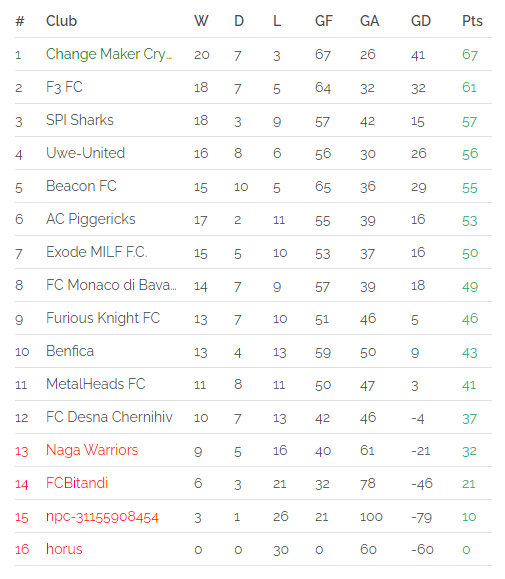Click the Beacon FC club name
Viewport: 505px width, 579px height.
pyautogui.click(x=81, y=186)
